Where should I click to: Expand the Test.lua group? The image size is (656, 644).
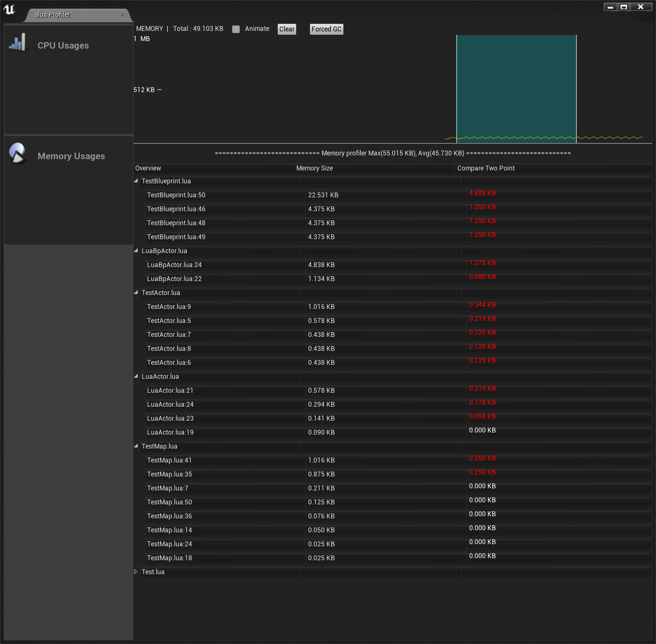pyautogui.click(x=136, y=572)
